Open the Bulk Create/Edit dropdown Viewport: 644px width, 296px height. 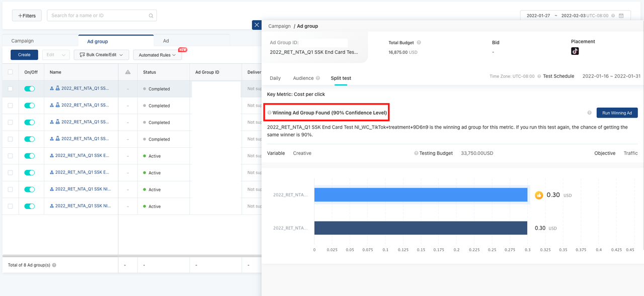click(x=101, y=55)
